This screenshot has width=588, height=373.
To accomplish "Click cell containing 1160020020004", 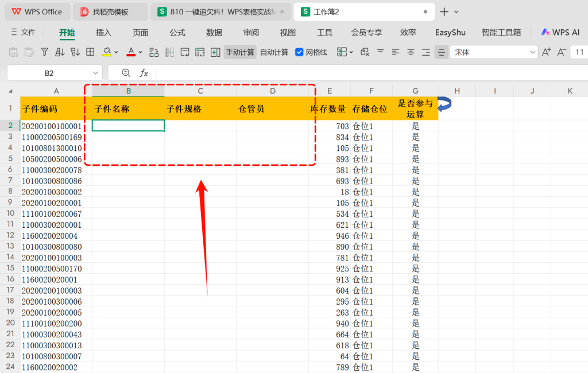I will (56, 236).
